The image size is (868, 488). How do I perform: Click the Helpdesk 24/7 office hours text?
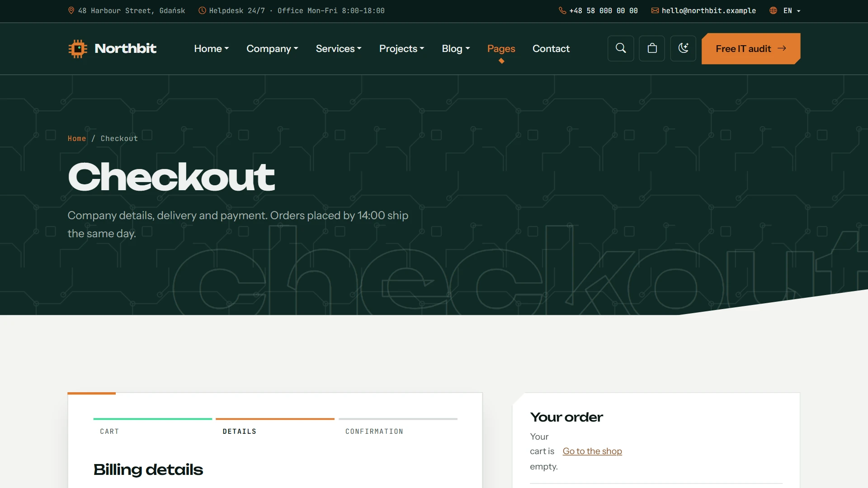(297, 10)
